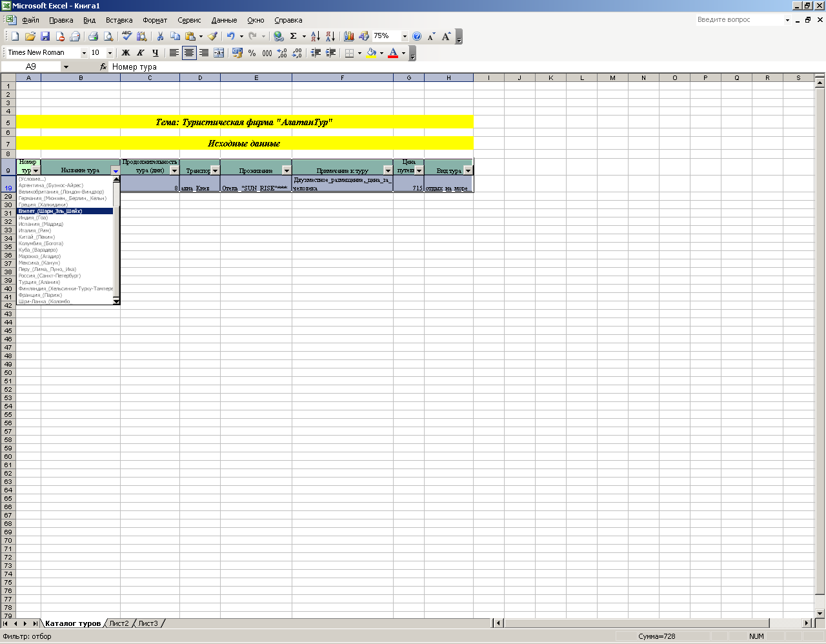Open the Примечание к туру filter arrow

point(388,171)
